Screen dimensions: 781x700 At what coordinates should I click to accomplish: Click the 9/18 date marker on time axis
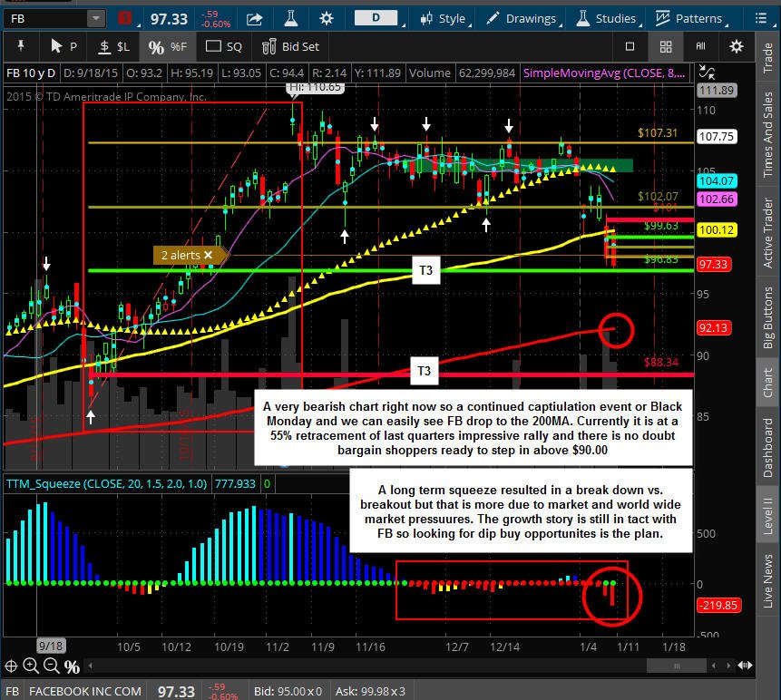pyautogui.click(x=51, y=647)
